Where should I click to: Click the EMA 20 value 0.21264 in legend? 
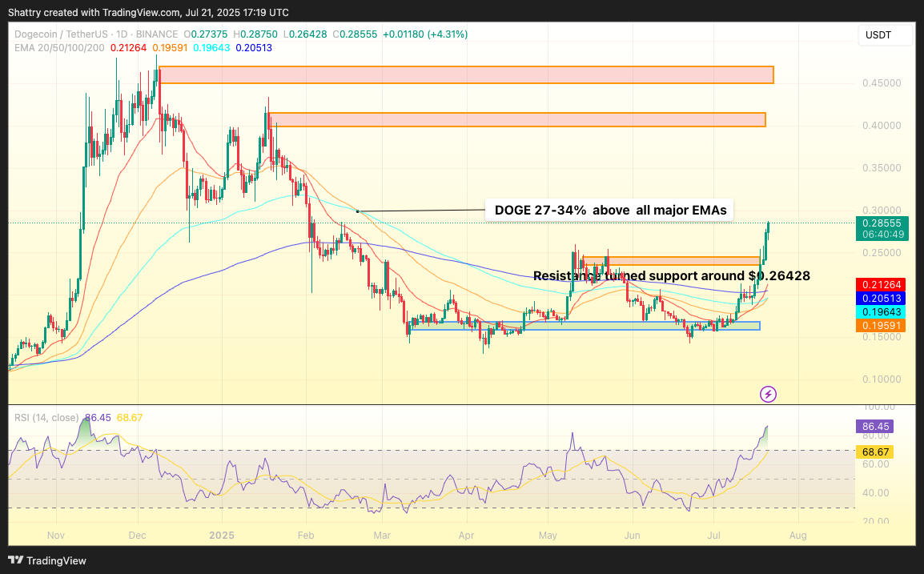(x=128, y=48)
